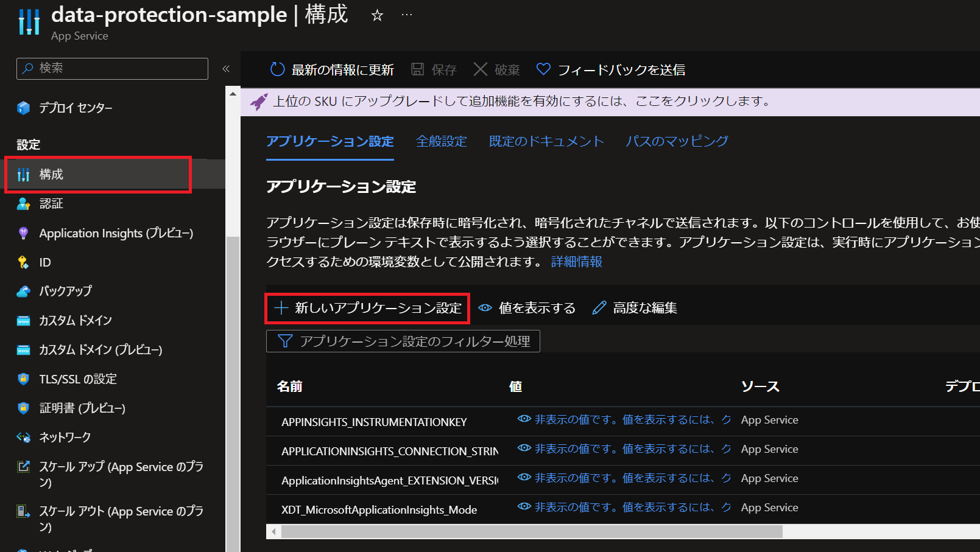Switch to アプリケーション設定 tab
980x552 pixels.
point(330,142)
